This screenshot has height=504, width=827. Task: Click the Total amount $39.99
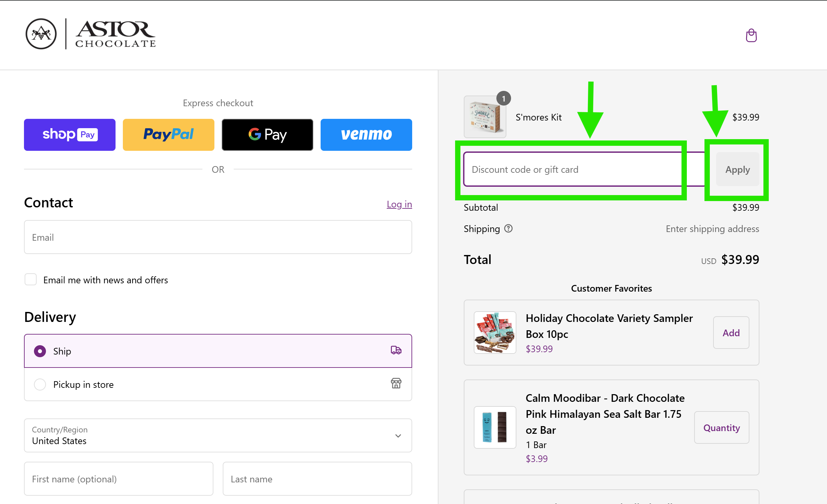pos(740,259)
